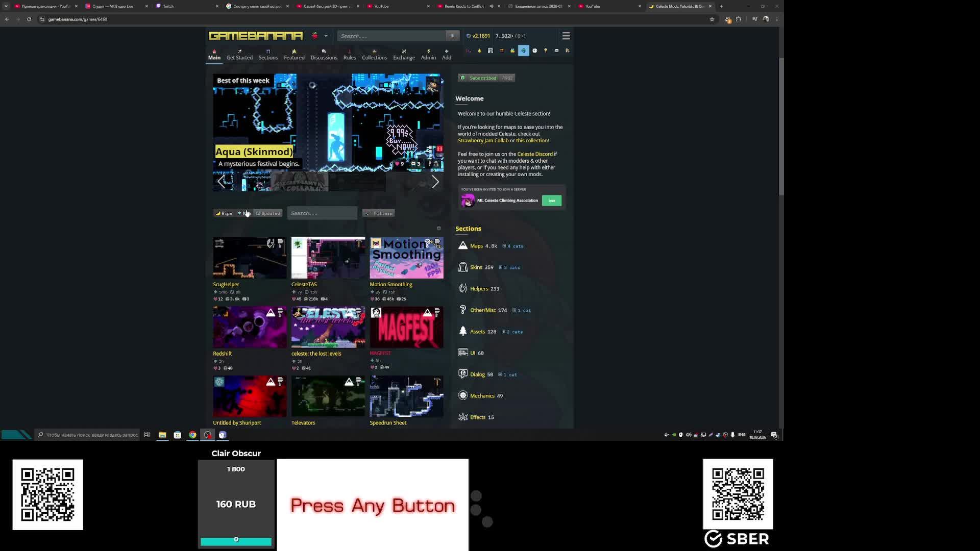Open the Effects section

[478, 417]
